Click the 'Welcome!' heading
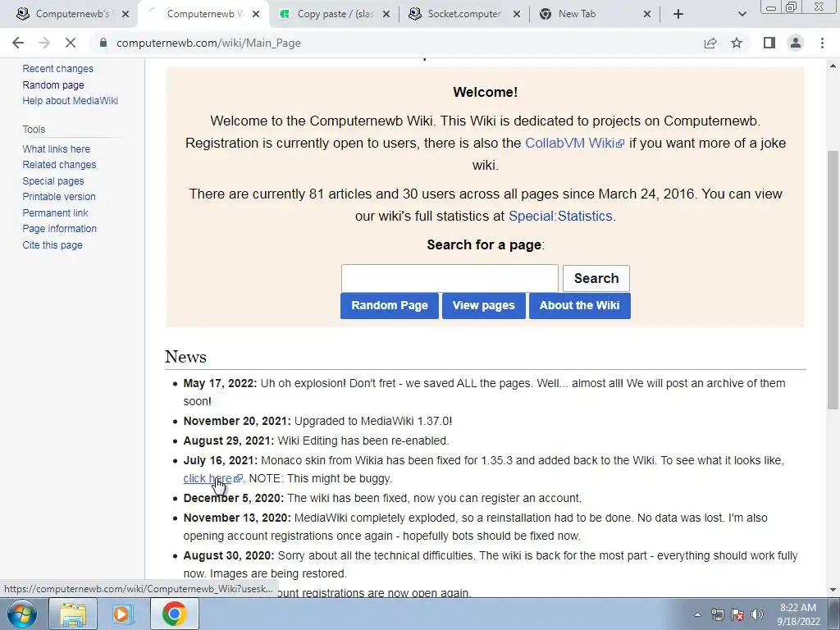 click(x=486, y=92)
